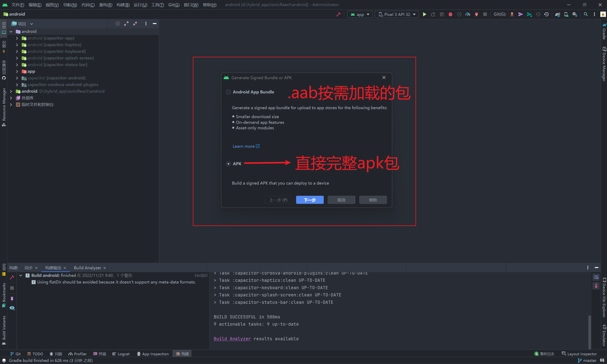Click the 下一步 button
This screenshot has width=607, height=364.
pos(310,200)
